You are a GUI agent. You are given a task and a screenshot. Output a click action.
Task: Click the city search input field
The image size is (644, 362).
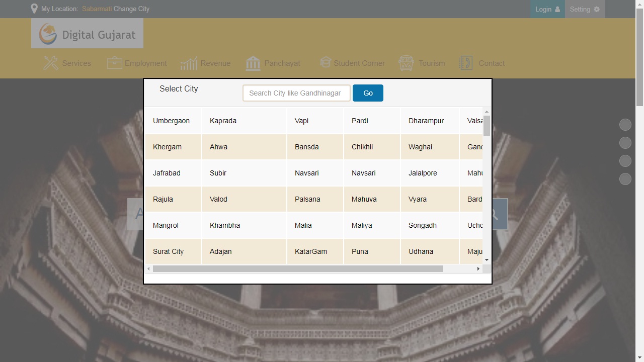296,93
